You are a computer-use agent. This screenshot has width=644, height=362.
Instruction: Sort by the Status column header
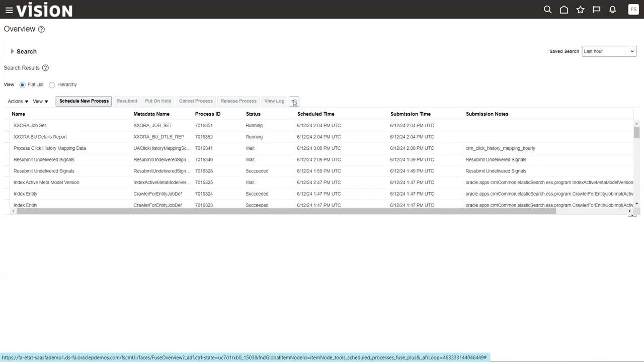[253, 114]
